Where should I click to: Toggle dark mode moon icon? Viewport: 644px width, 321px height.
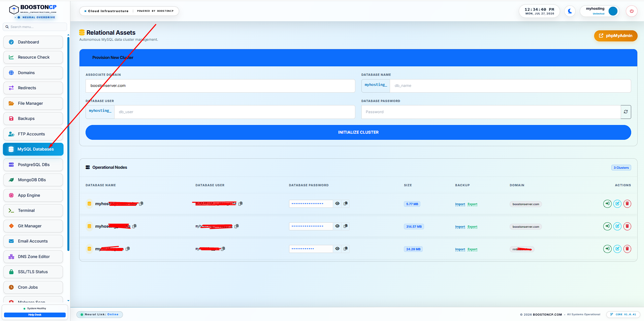point(570,11)
